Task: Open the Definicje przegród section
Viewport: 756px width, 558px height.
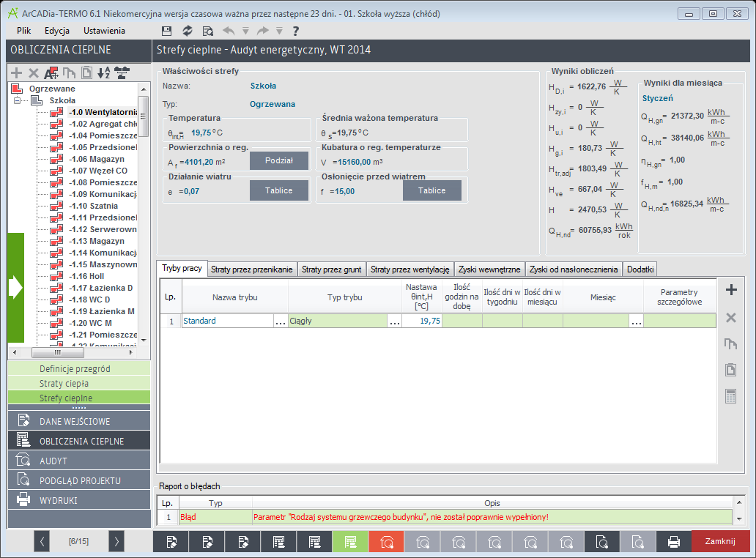Action: [x=79, y=368]
